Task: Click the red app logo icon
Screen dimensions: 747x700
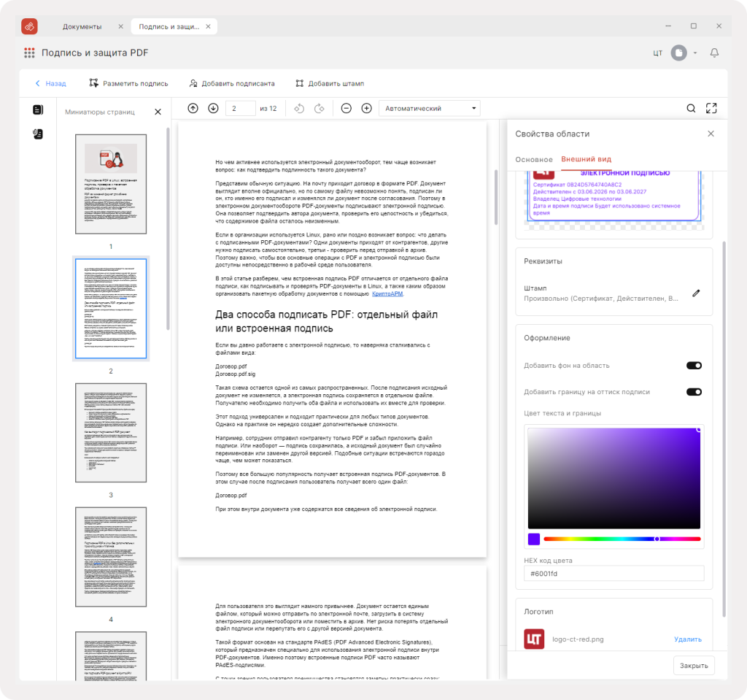Action: pos(29,26)
